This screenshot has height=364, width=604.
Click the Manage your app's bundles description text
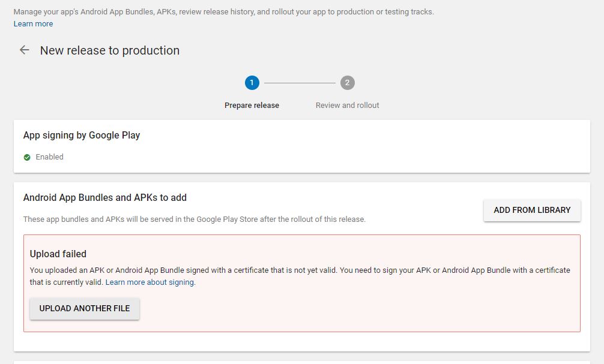click(223, 12)
